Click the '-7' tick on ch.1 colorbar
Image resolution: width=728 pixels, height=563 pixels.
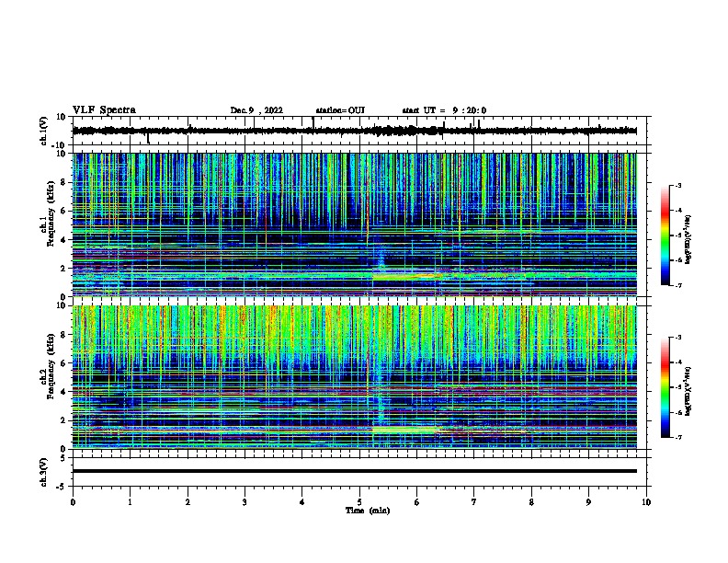point(677,286)
